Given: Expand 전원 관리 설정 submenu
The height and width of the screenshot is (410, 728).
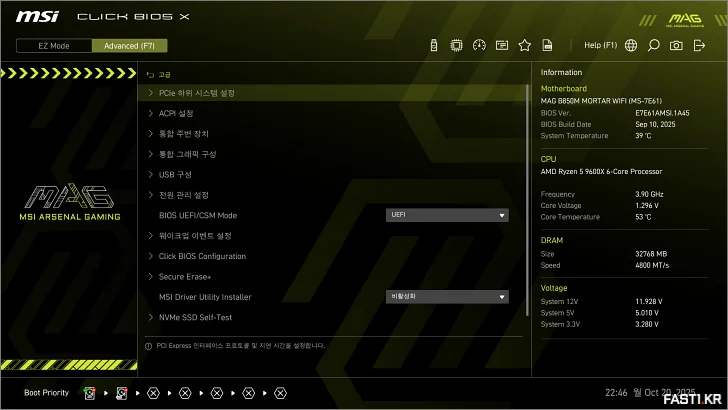Looking at the screenshot, I should (332, 195).
